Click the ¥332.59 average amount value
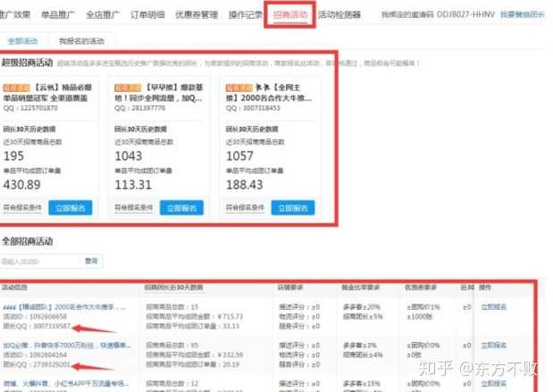553x392 pixels. 230,354
